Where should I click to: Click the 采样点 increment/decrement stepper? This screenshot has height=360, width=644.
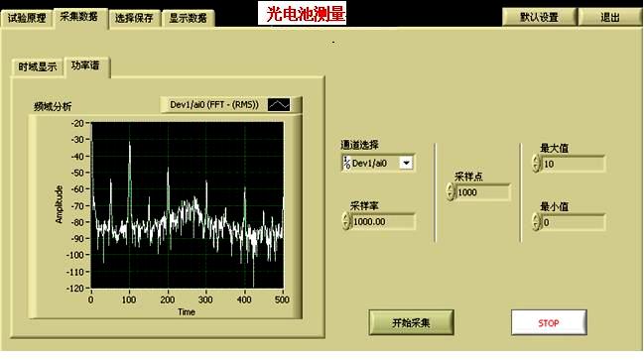[x=451, y=191]
